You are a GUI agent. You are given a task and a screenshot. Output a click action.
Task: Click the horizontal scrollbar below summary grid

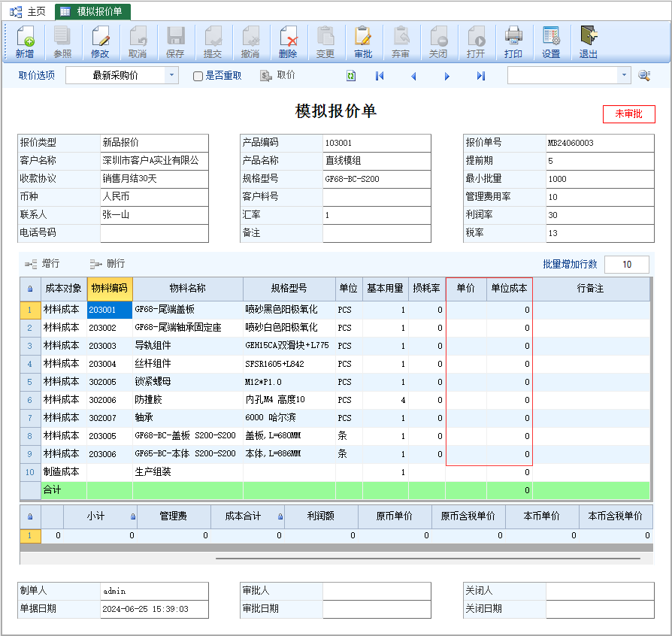[428, 559]
